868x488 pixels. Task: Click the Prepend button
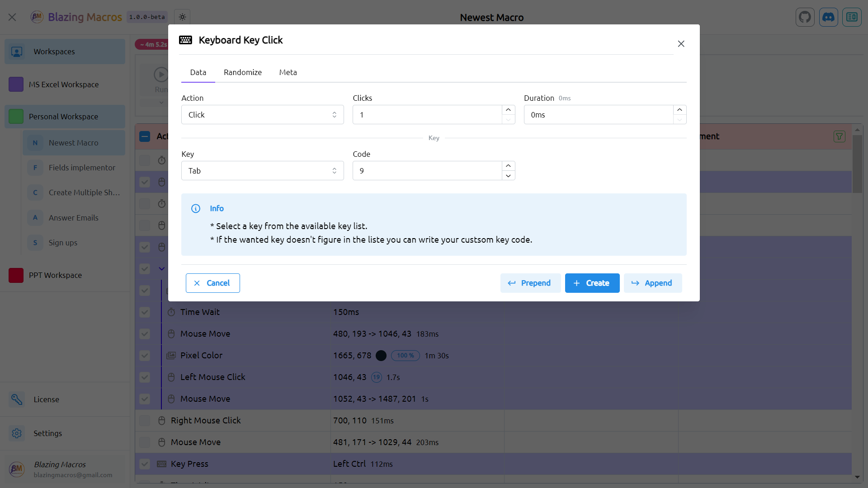click(530, 283)
